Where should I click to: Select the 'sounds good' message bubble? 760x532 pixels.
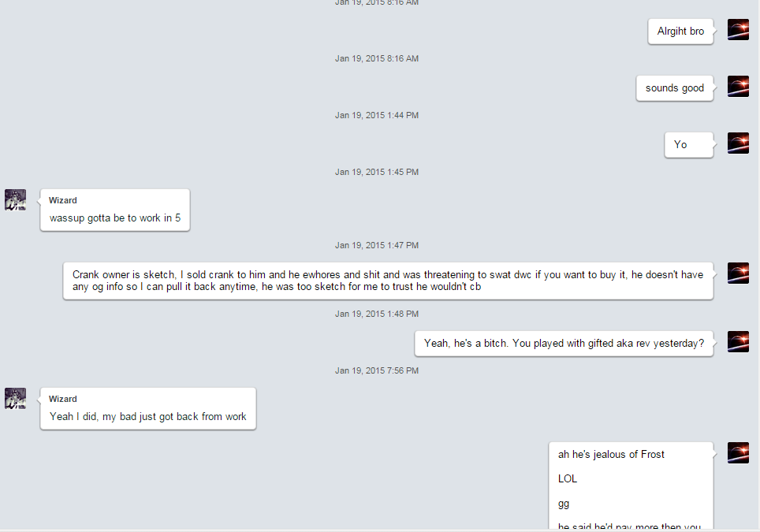675,88
